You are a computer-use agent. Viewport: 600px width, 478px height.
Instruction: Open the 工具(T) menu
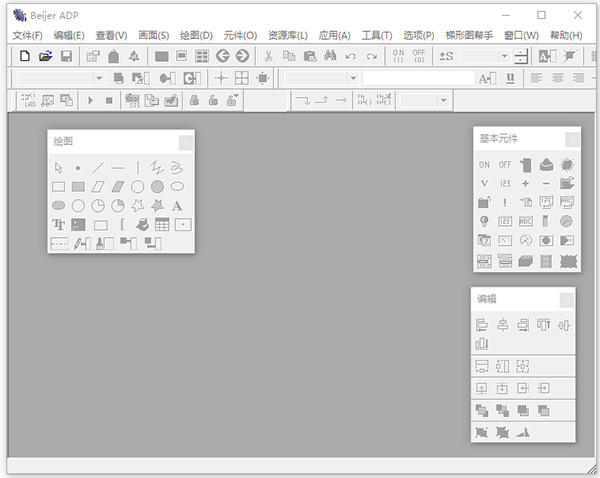tap(378, 35)
